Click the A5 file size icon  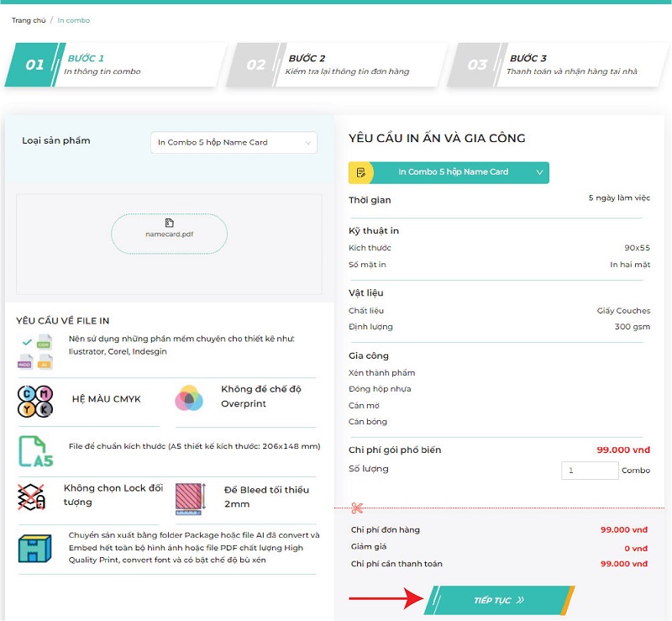(x=35, y=451)
